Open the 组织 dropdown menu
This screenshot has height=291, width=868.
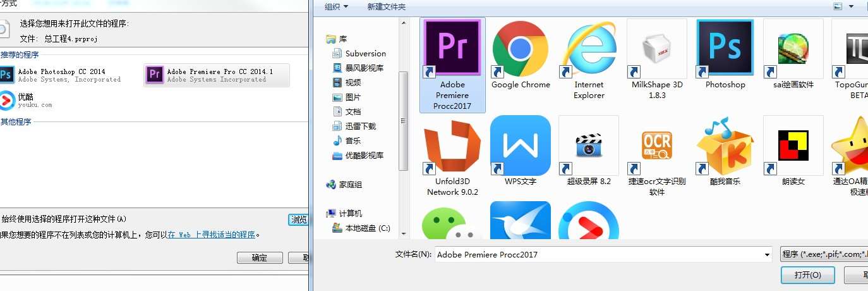(336, 7)
